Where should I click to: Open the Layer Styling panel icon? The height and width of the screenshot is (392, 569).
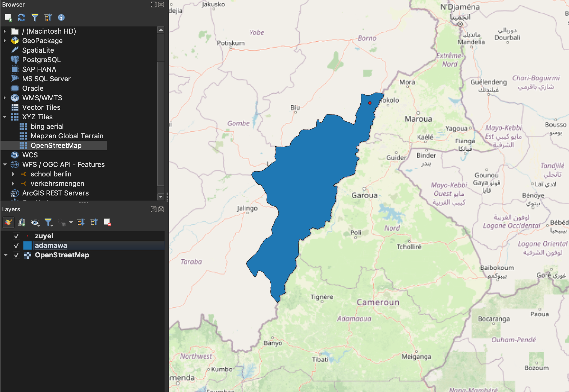(8, 222)
